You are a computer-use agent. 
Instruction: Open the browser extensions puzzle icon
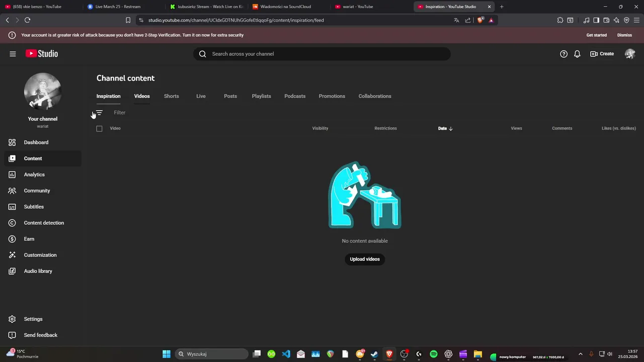coord(560,20)
